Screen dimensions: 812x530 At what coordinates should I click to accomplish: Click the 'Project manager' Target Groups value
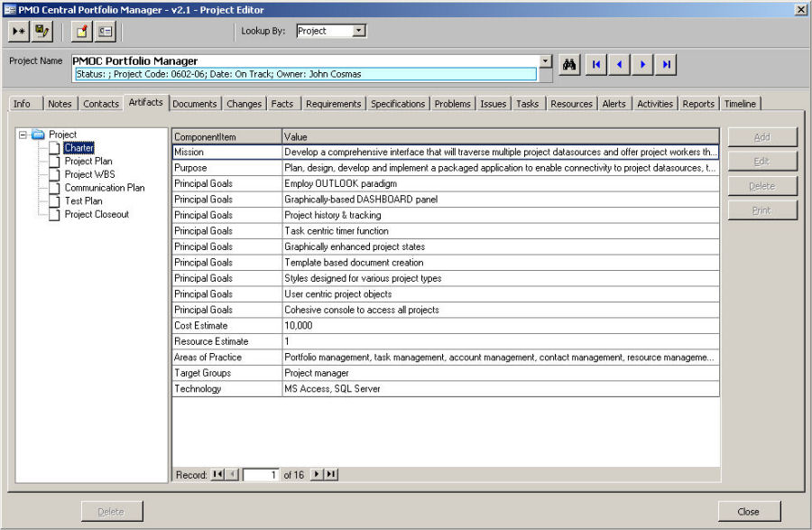point(501,373)
